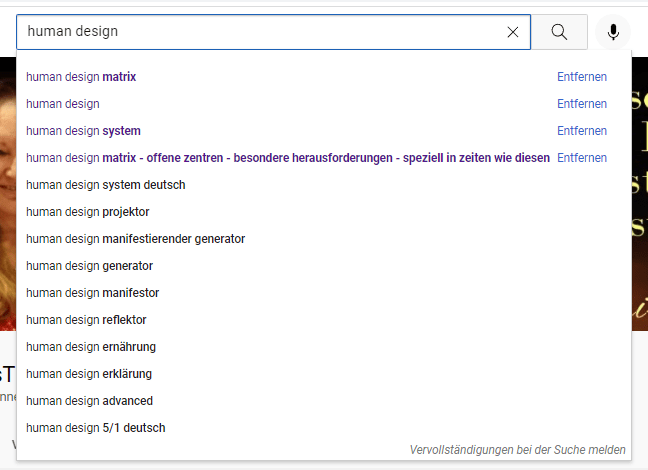Click Entfernen beside plain 'human design'

[x=582, y=104]
